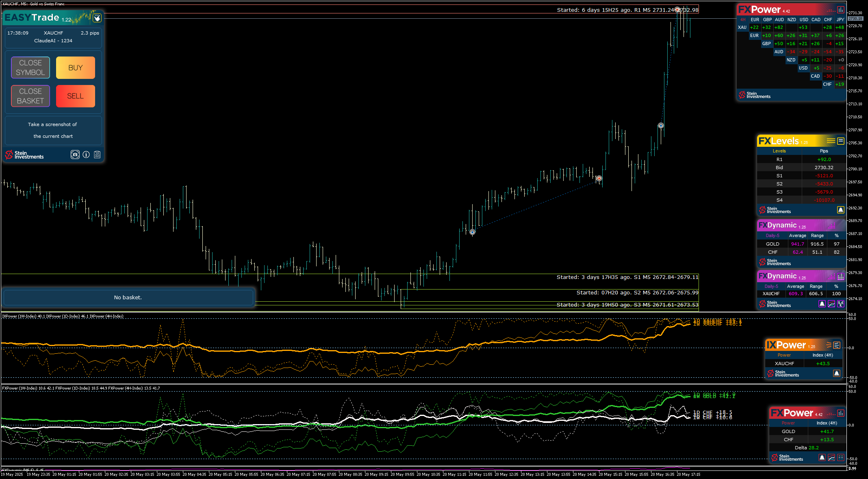Viewport: 868px width, 479px height.
Task: Collapse the top FXPower matrix panel
Action: tap(840, 10)
